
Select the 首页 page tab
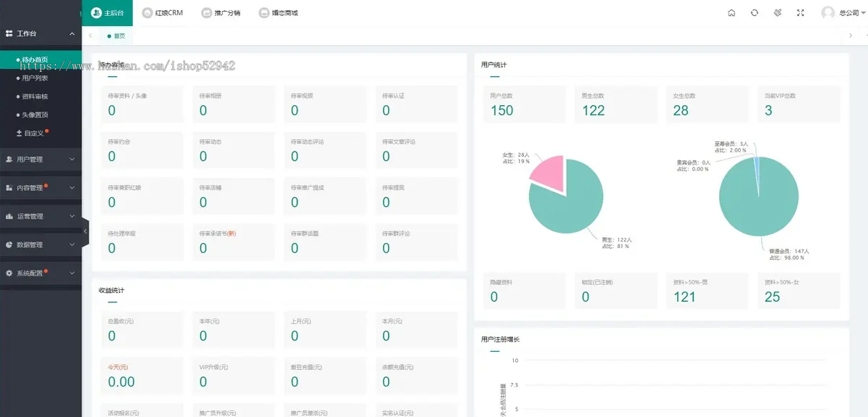[x=116, y=36]
